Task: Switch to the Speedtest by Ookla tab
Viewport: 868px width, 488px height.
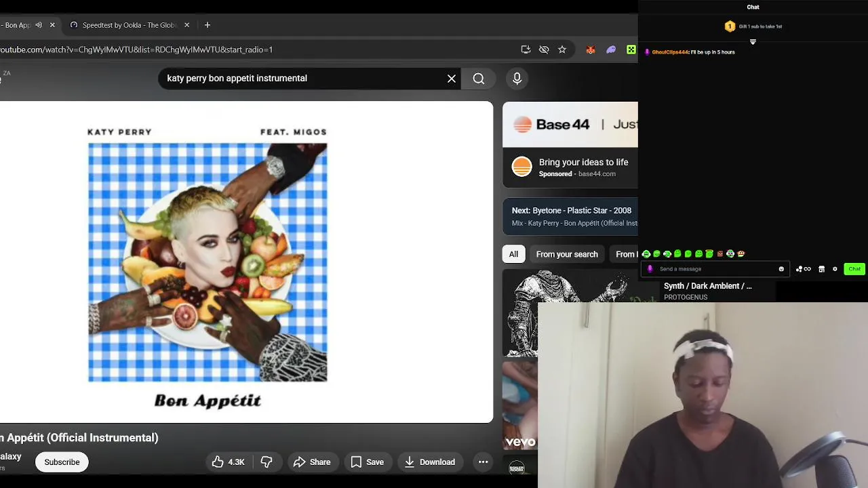Action: [x=128, y=25]
